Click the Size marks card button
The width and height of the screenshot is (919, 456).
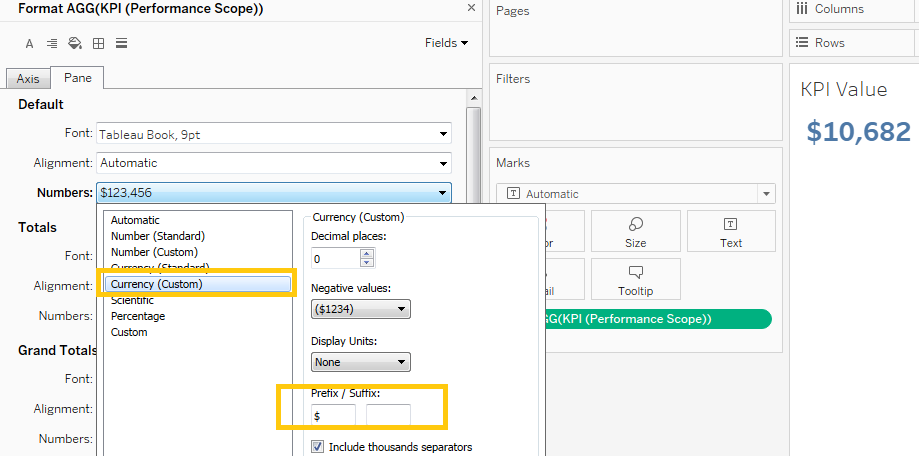635,231
